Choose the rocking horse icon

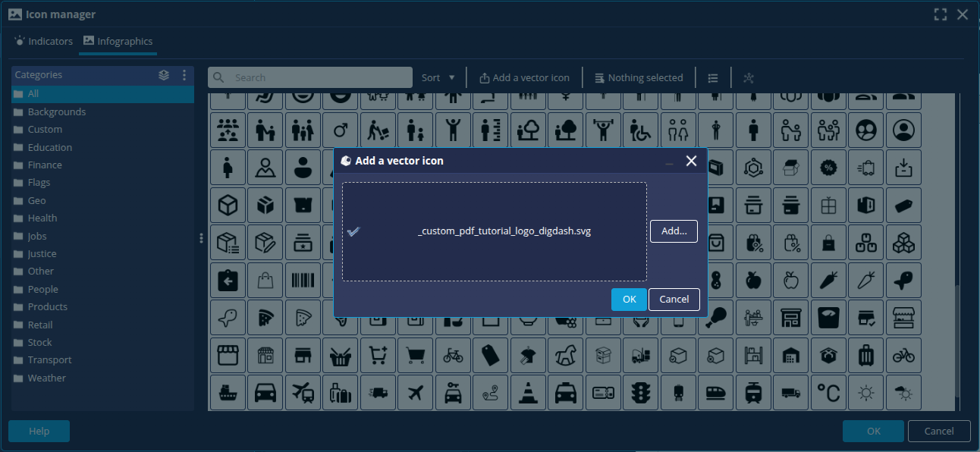point(565,356)
